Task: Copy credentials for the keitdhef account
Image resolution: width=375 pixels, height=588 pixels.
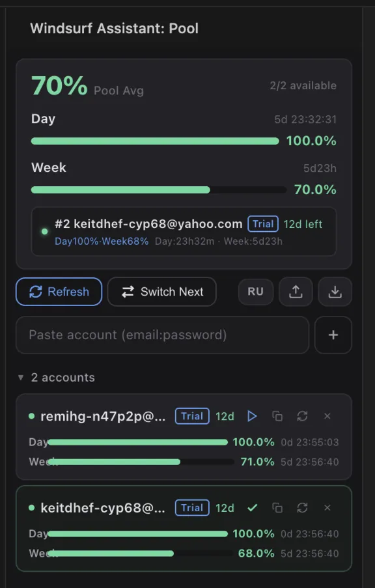Action: click(277, 508)
